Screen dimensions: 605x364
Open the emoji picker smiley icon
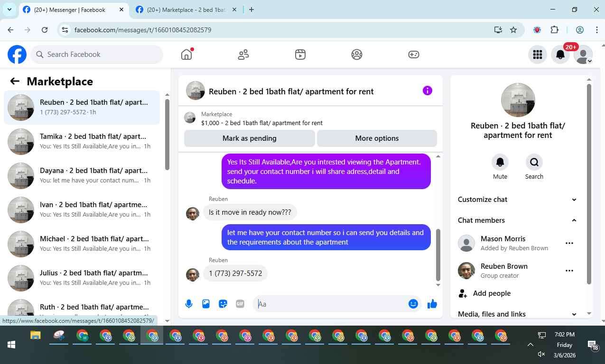[413, 304]
